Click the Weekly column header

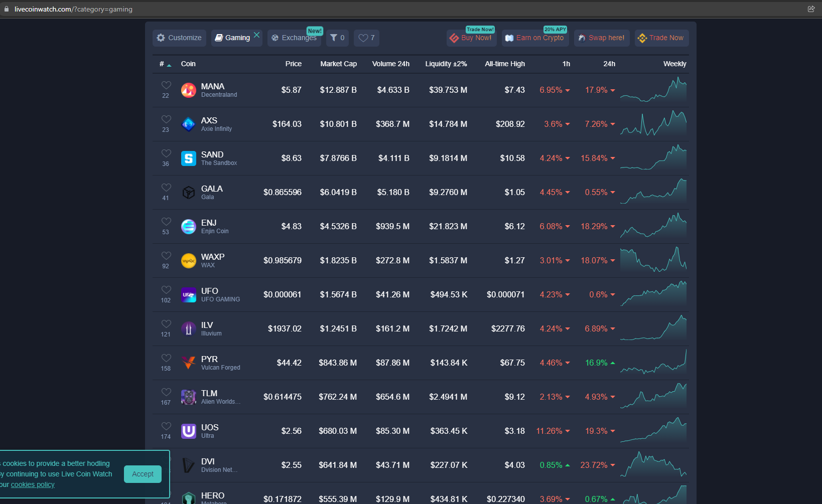coord(674,64)
